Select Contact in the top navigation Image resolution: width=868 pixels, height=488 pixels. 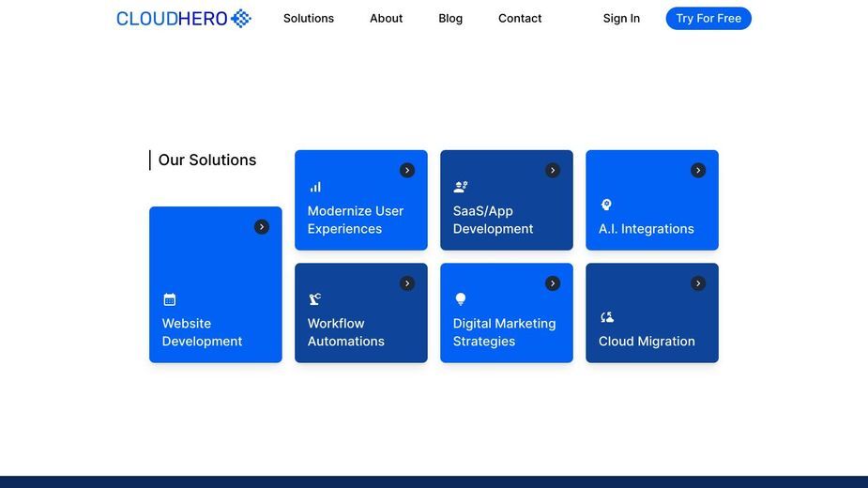(x=520, y=18)
